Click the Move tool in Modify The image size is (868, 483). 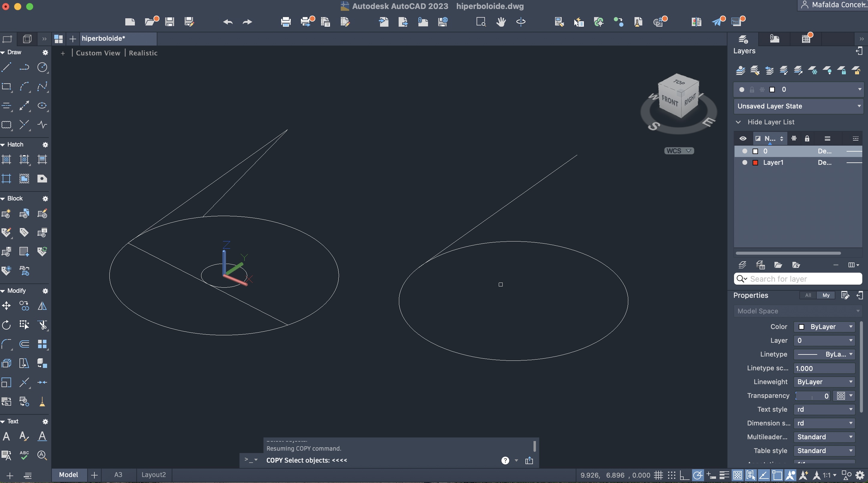coord(6,306)
